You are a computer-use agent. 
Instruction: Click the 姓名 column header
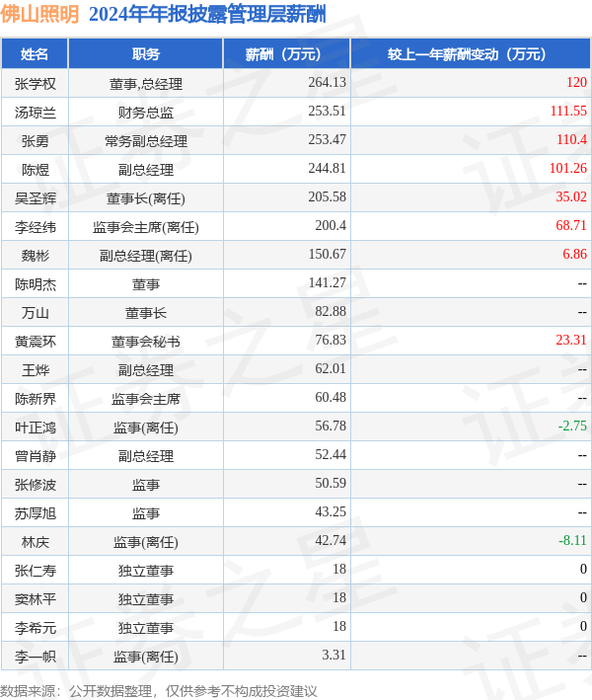click(x=35, y=54)
